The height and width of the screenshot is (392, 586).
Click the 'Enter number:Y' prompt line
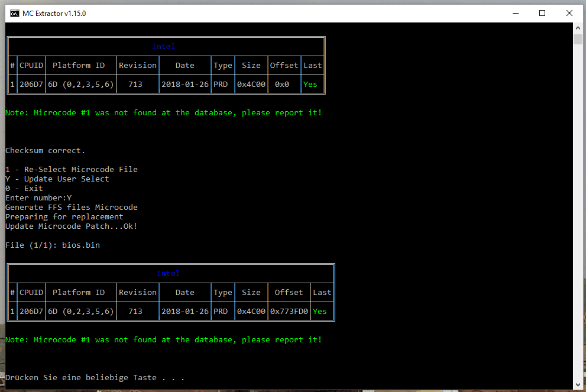click(x=38, y=198)
